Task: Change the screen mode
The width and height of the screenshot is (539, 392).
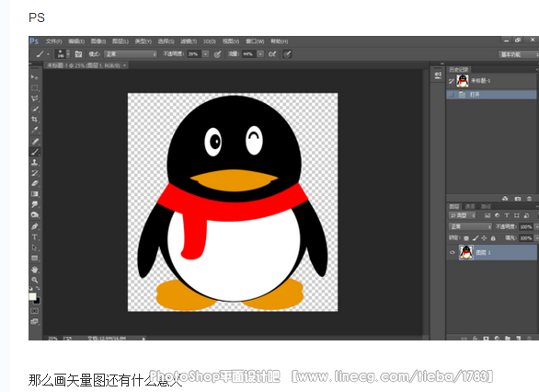Action: pyautogui.click(x=34, y=321)
